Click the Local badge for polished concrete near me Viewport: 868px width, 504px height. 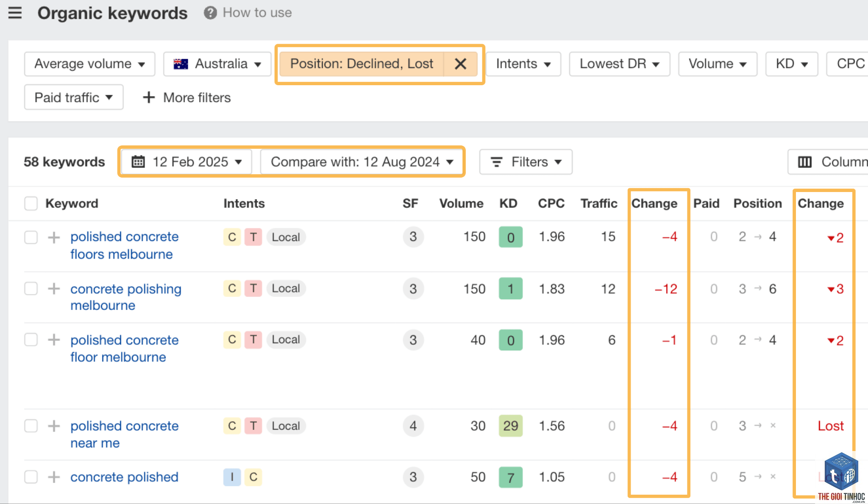(x=286, y=426)
